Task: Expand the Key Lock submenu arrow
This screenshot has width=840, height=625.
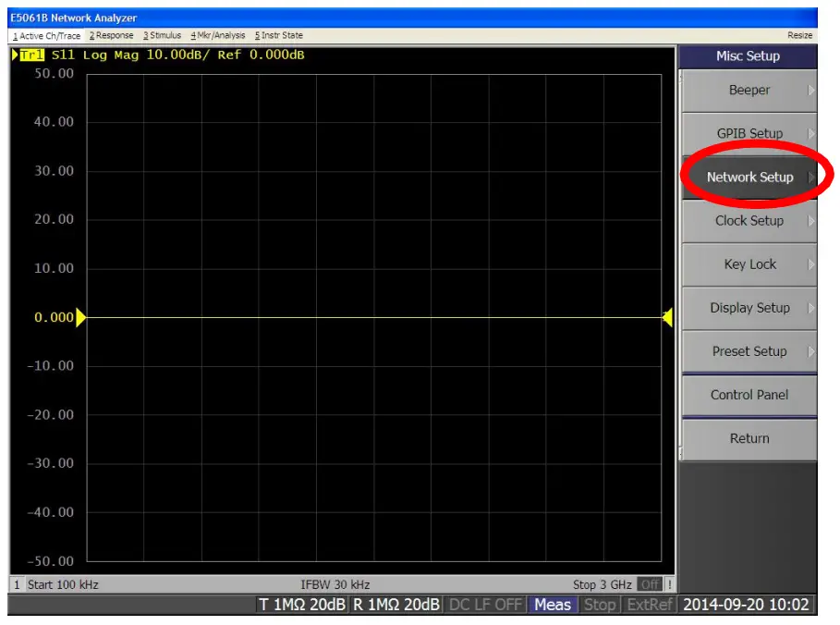Action: 811,264
